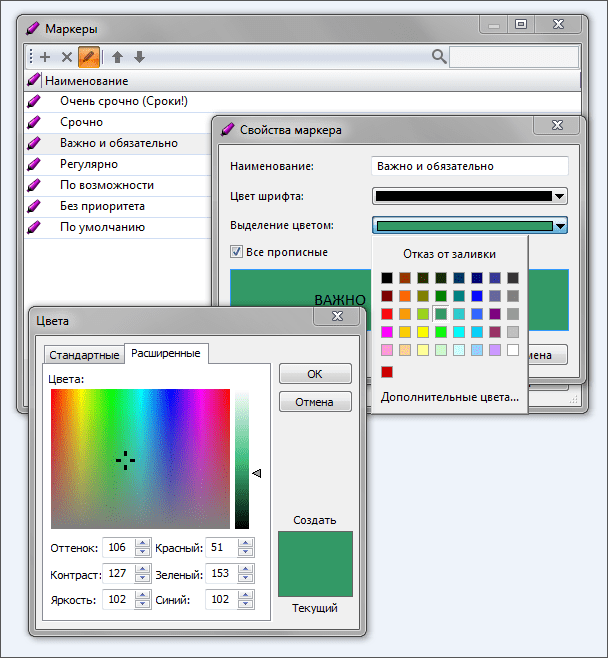Pick the black swatch in palette

point(387,278)
